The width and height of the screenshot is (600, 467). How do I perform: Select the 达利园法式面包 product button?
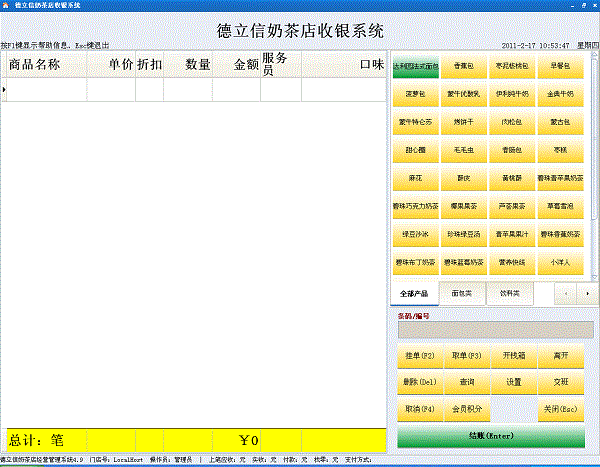pos(416,66)
